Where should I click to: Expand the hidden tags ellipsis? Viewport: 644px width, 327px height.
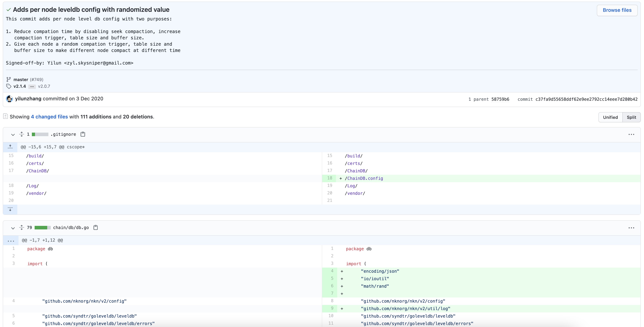click(32, 87)
